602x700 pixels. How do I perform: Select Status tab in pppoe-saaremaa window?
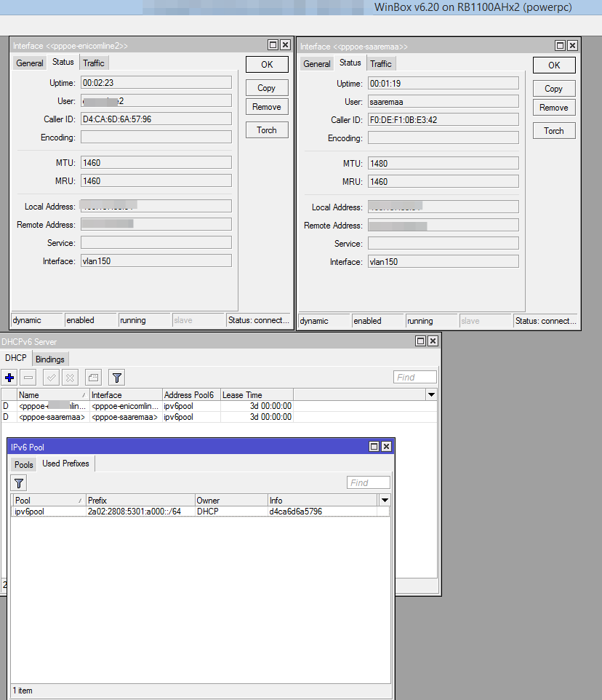pos(350,63)
